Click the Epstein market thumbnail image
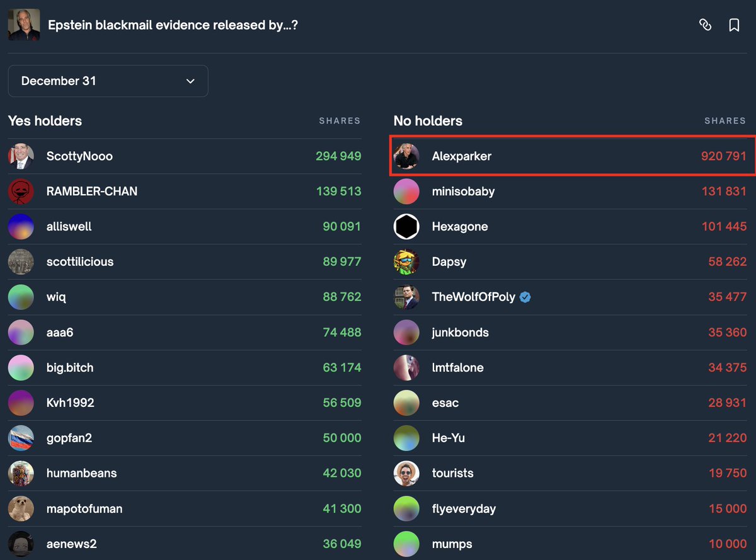Screen dimensions: 756x560 24,25
